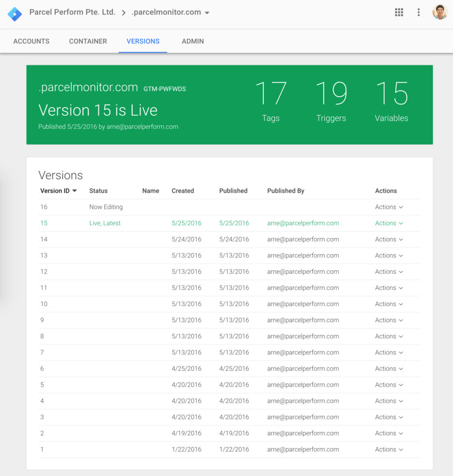Expand Actions menu for version 2
The height and width of the screenshot is (476, 453).
point(389,433)
